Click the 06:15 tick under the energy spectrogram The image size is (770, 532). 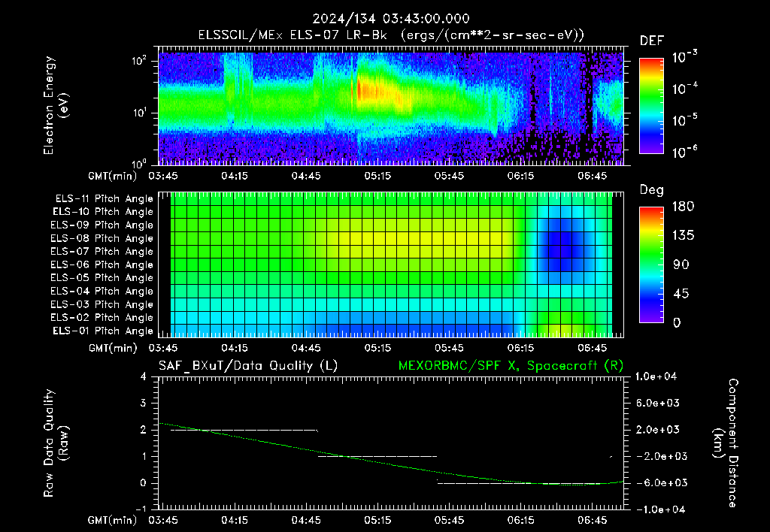[520, 176]
